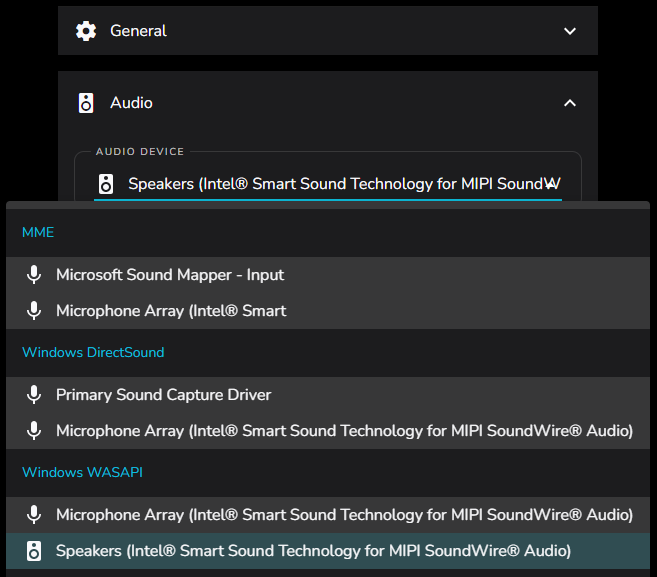Click microphone icon beside Microsoft Sound Mapper
The width and height of the screenshot is (657, 577).
pyautogui.click(x=34, y=275)
